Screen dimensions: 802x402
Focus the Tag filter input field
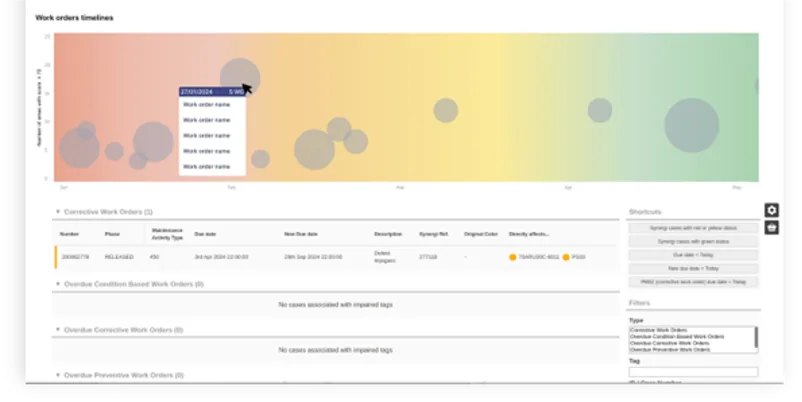693,372
